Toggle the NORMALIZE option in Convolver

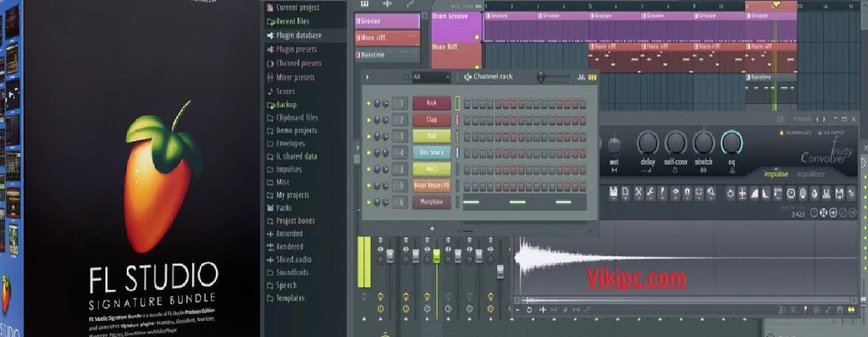click(x=796, y=133)
